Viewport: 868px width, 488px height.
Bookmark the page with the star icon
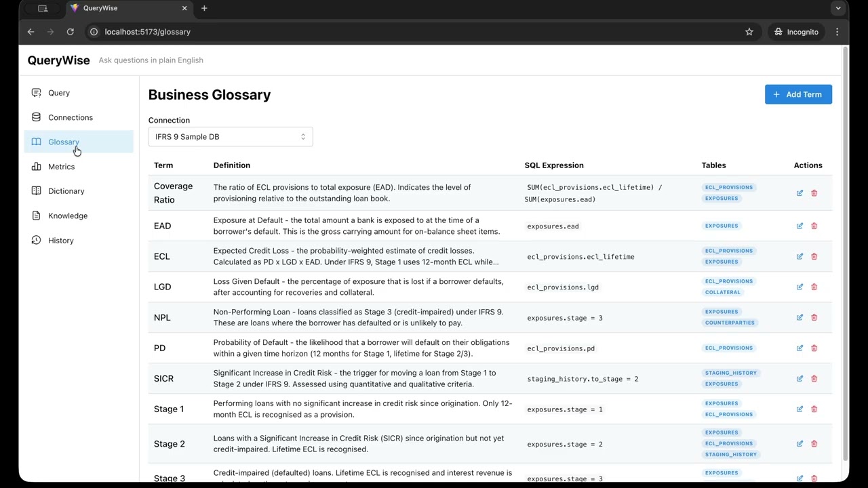[x=749, y=32]
